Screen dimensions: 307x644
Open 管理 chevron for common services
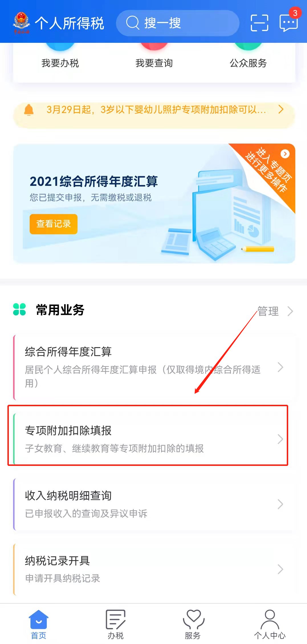click(290, 311)
